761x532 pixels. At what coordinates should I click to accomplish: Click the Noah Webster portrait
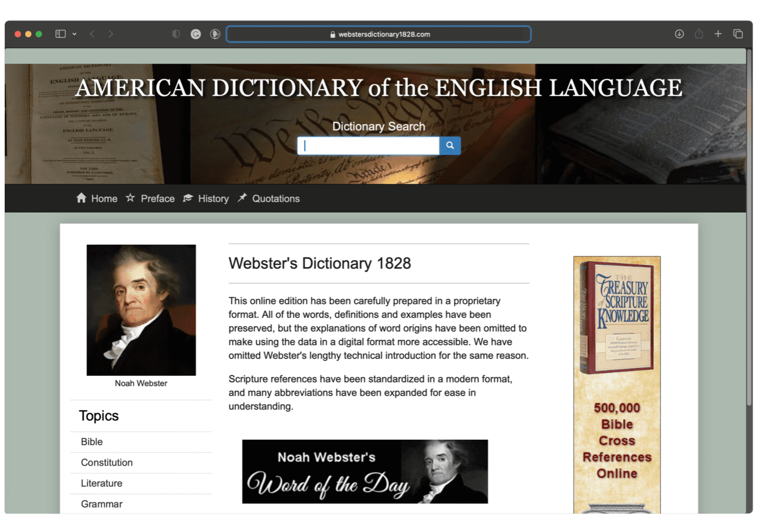coord(141,310)
